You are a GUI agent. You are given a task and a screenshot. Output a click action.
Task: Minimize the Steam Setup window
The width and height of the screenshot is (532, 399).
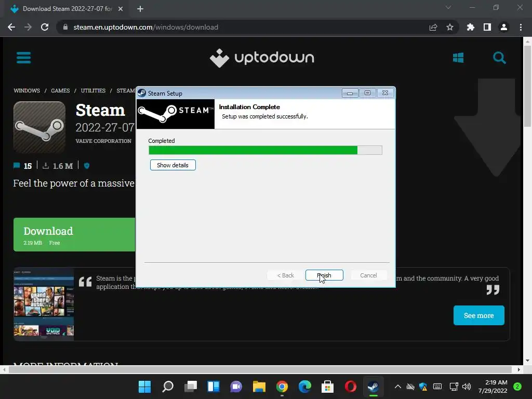(350, 93)
